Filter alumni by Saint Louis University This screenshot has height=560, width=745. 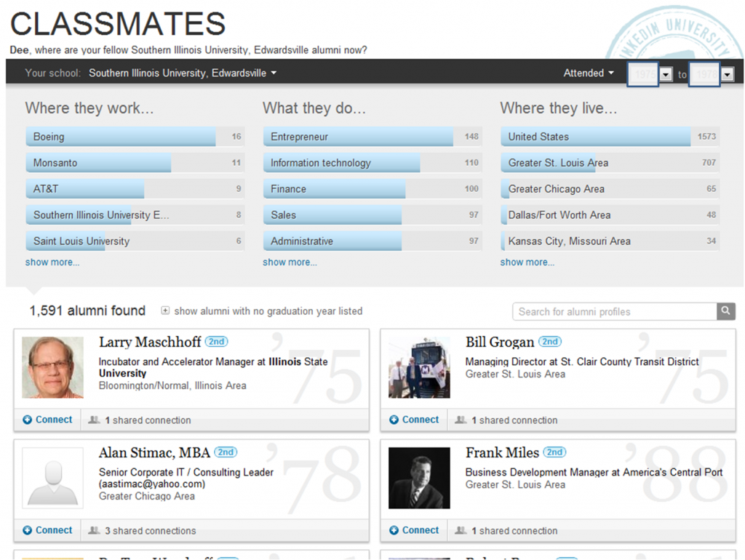coord(135,241)
